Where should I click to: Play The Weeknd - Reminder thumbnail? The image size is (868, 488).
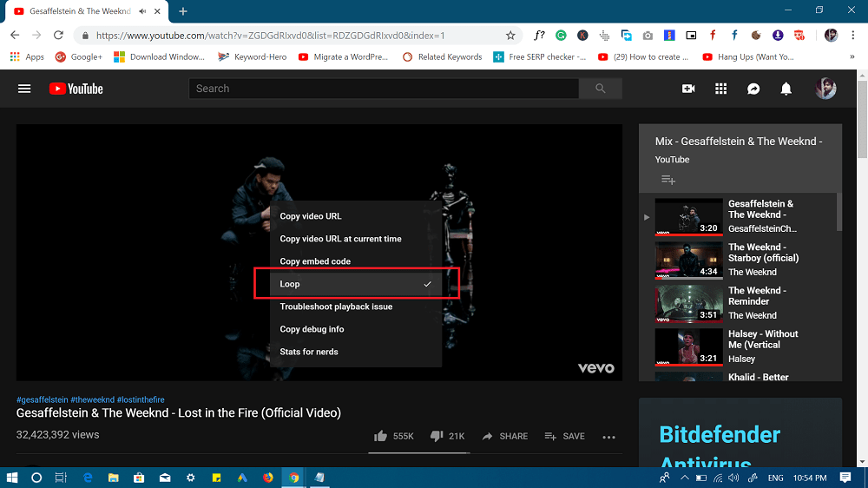click(x=688, y=303)
